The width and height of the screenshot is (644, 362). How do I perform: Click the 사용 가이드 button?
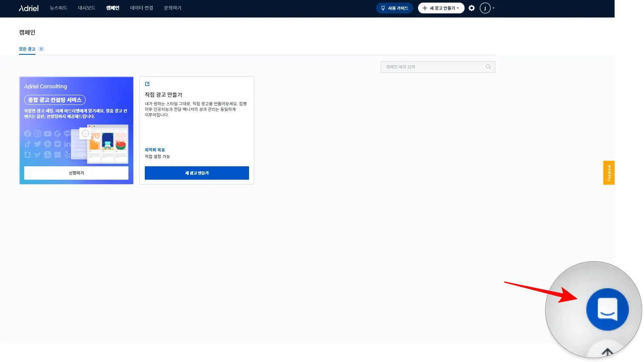395,8
